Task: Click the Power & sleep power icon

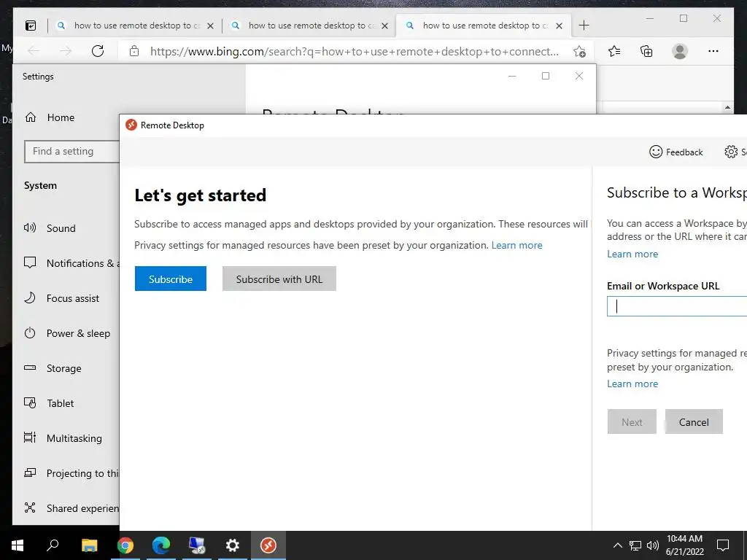Action: (x=30, y=332)
